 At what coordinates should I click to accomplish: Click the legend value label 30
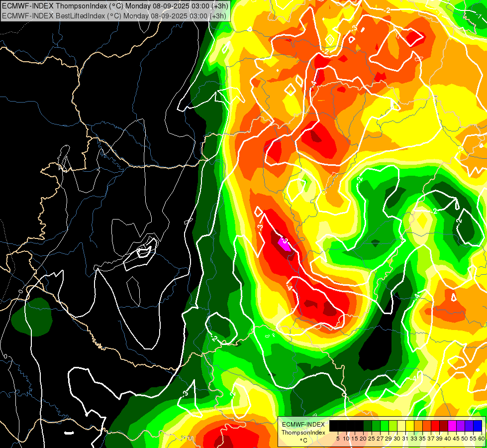[x=396, y=439]
